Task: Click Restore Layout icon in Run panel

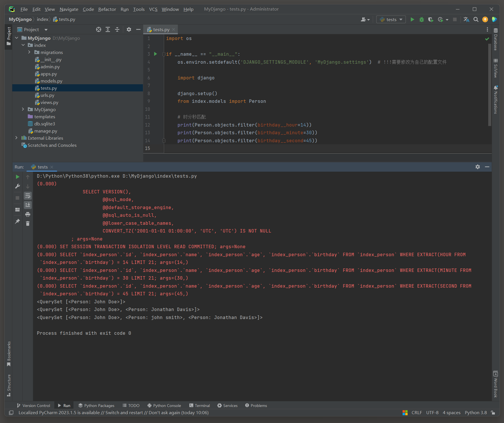Action: pyautogui.click(x=17, y=210)
